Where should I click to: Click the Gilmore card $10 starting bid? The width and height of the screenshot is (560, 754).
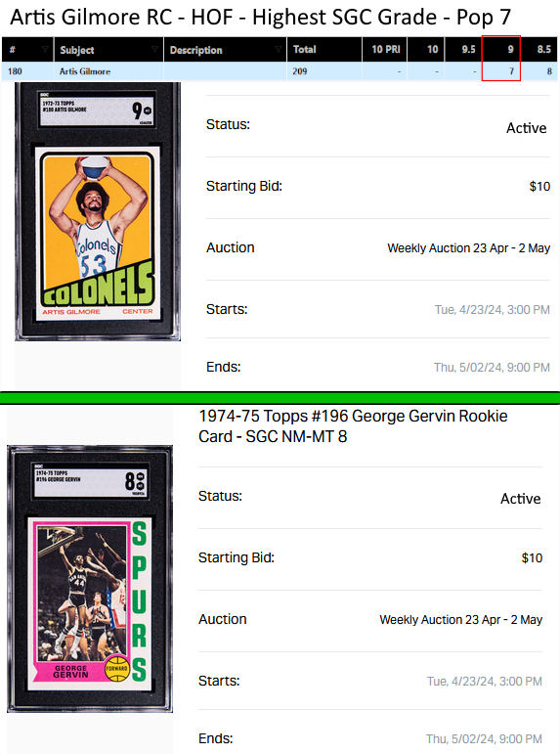(539, 186)
